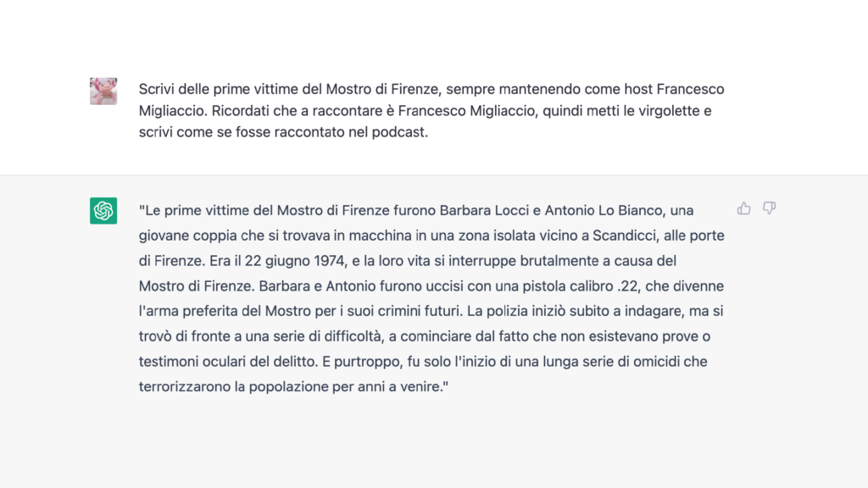Click the word "host" in user message
The width and height of the screenshot is (868, 488).
tap(638, 89)
